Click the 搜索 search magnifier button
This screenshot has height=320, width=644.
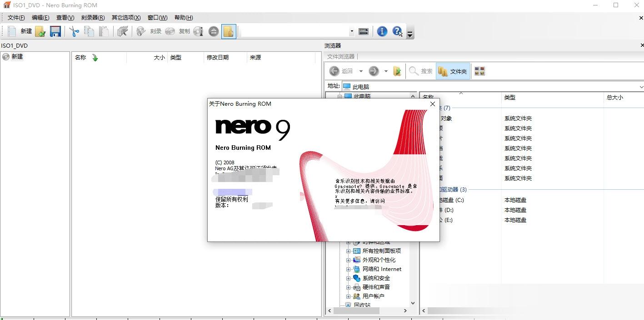(421, 71)
